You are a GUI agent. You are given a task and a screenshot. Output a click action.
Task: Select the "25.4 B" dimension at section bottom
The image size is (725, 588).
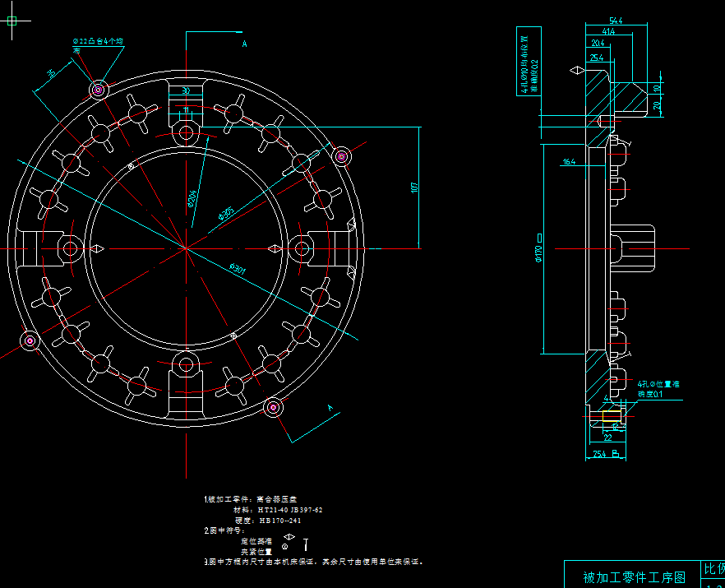[606, 454]
